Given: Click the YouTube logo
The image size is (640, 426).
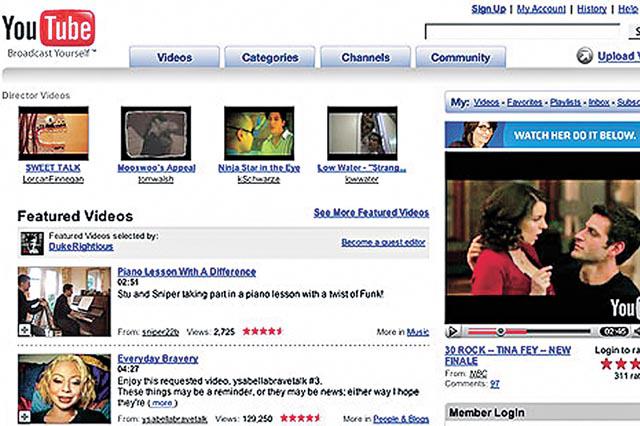Looking at the screenshot, I should (49, 29).
